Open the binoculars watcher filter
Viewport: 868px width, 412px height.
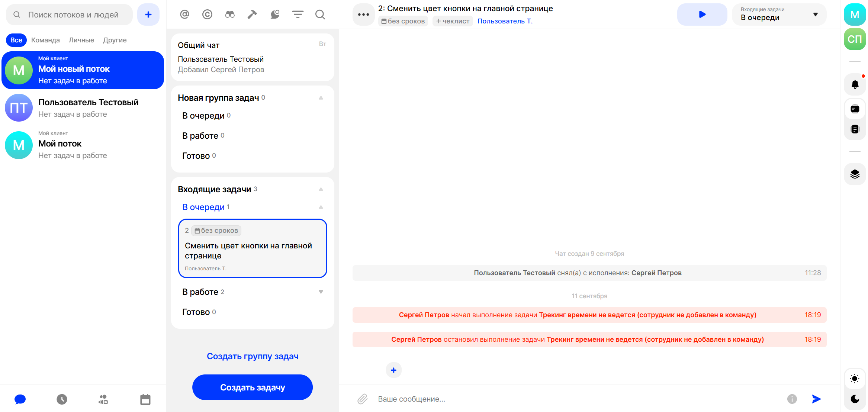230,15
